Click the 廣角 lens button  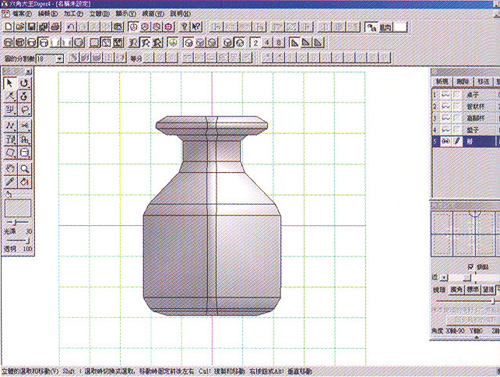(x=456, y=290)
